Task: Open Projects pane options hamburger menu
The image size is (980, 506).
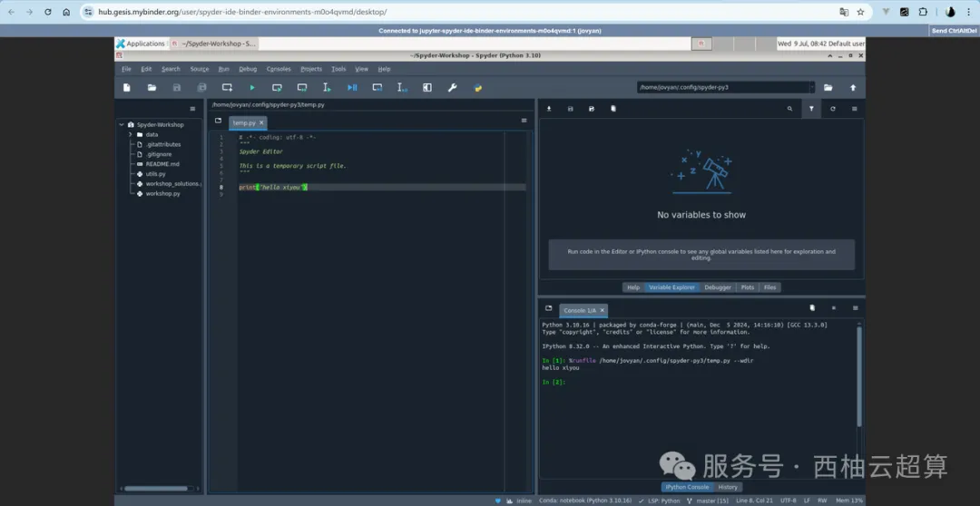Action: pos(192,109)
